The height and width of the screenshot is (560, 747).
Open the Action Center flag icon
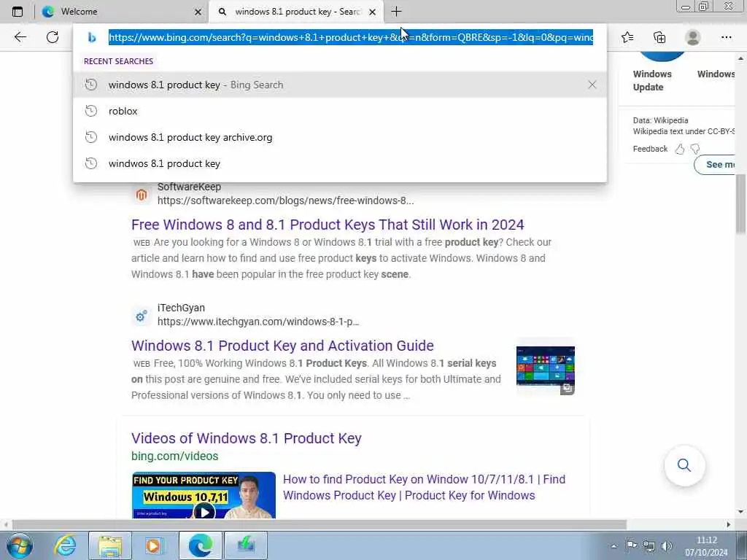click(x=632, y=545)
